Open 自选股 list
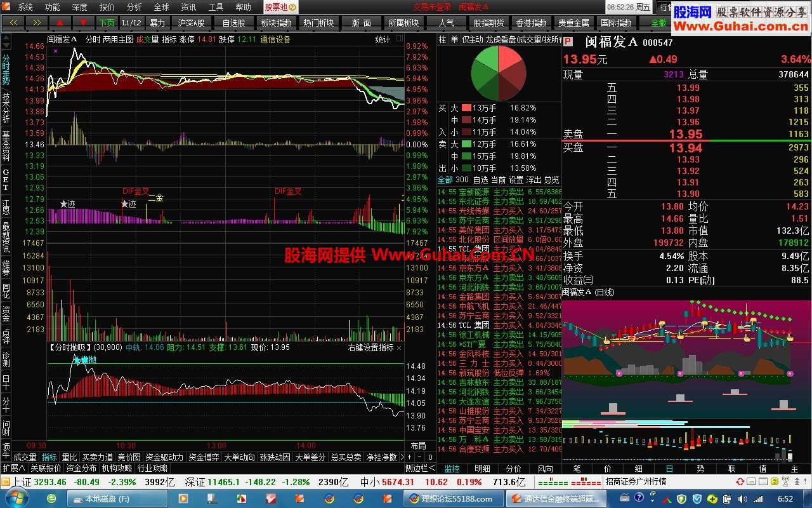The width and height of the screenshot is (812, 508). 233,23
